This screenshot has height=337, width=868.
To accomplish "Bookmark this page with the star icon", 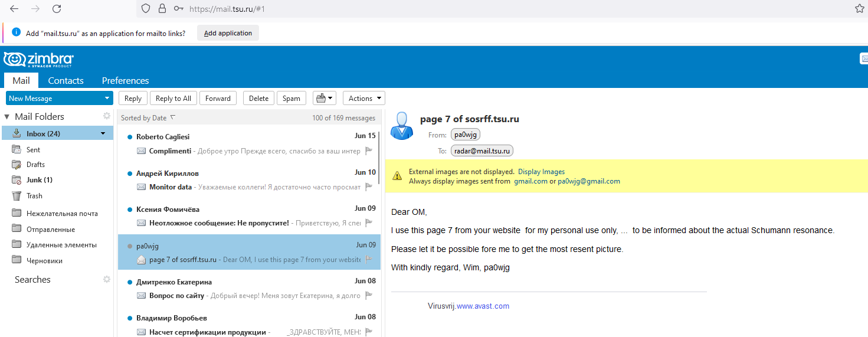I will point(859,9).
